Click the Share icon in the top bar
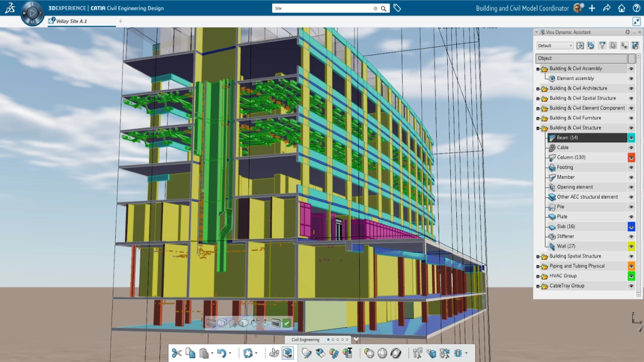 point(607,8)
